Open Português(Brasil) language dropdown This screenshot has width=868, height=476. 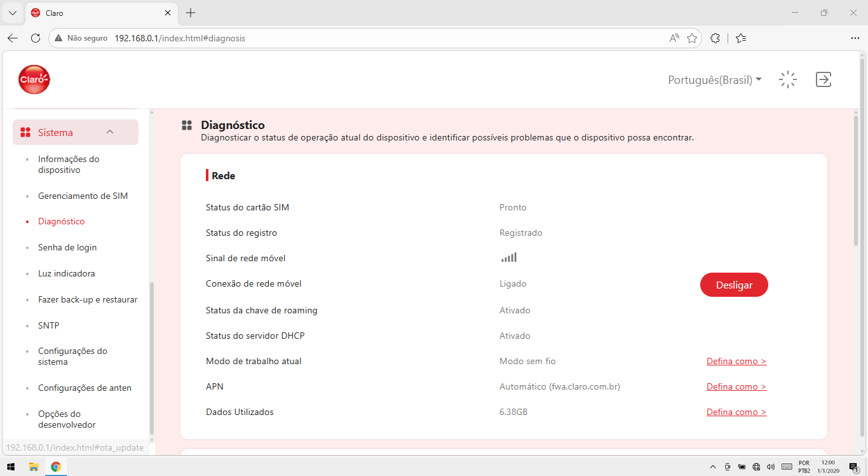[715, 80]
